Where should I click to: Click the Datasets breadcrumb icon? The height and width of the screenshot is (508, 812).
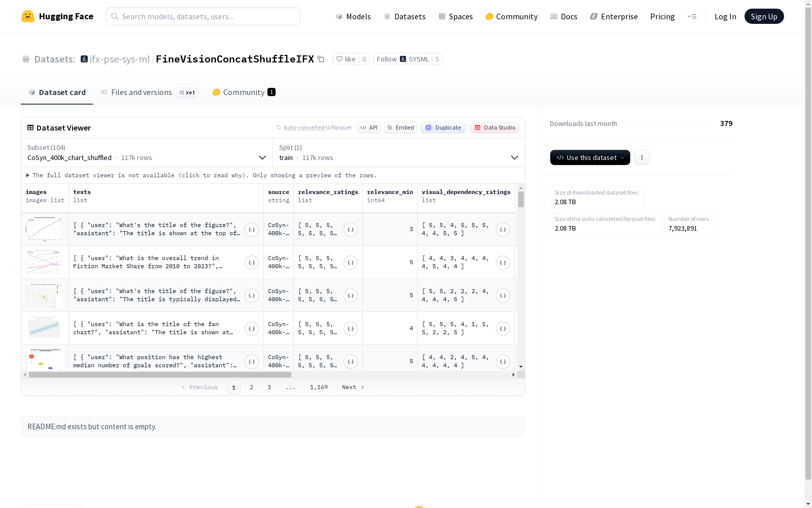26,59
